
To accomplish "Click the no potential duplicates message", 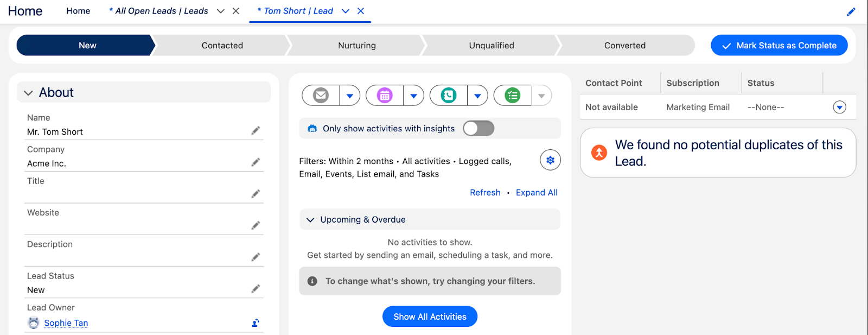I will (x=729, y=153).
